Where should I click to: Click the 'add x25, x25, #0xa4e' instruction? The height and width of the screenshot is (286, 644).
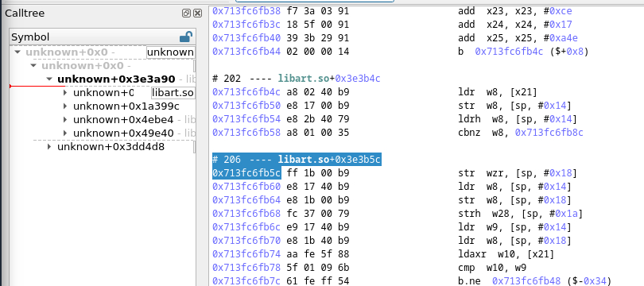coord(518,38)
